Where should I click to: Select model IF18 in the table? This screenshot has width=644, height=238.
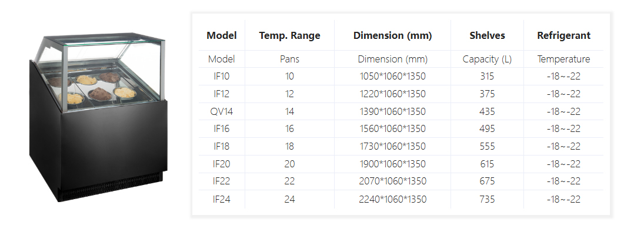click(x=222, y=146)
